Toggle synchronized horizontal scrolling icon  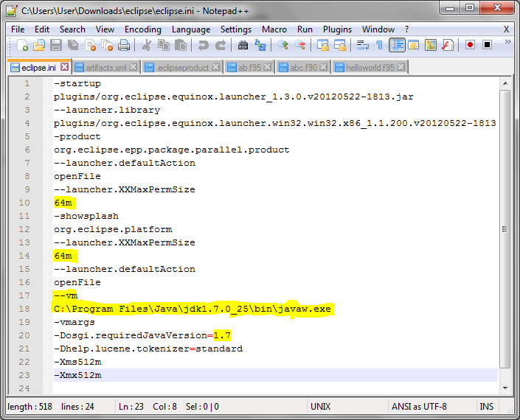coord(340,45)
